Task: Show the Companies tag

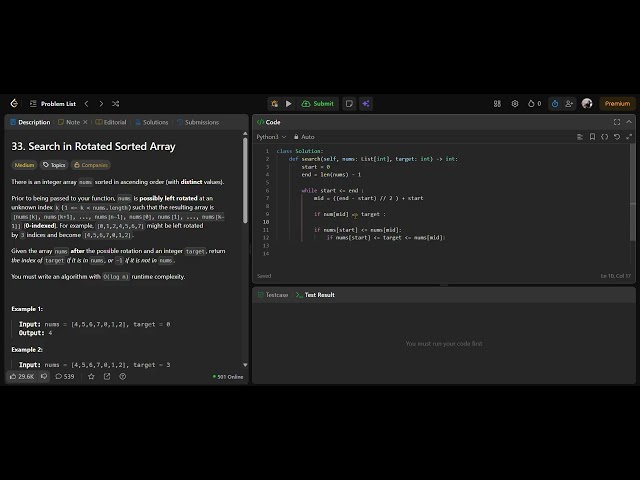Action: coord(91,165)
